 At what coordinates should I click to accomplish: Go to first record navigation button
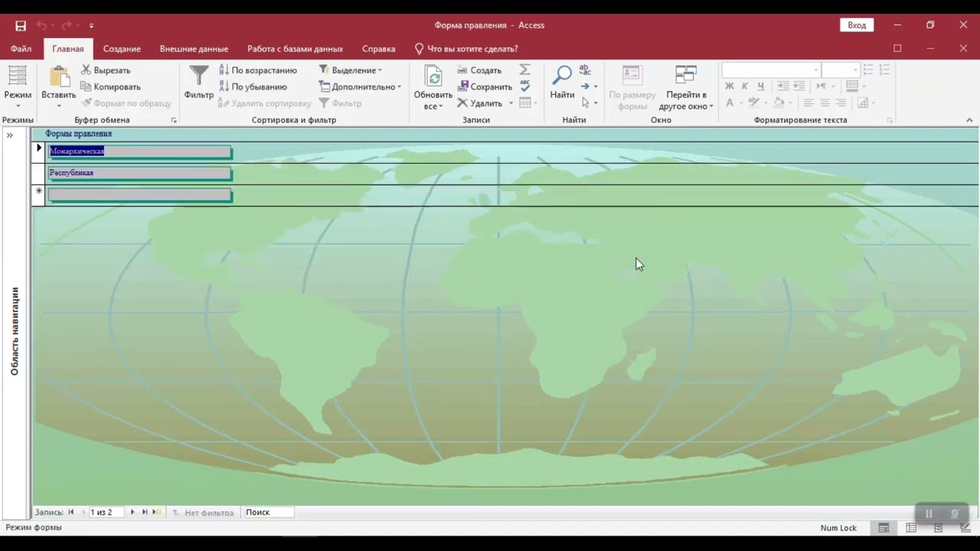point(71,512)
